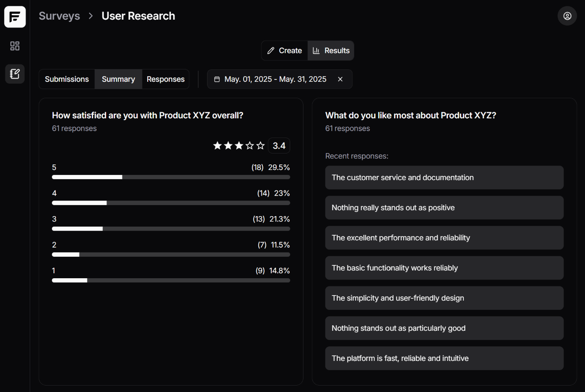Click the 3.4 average rating badge

279,146
